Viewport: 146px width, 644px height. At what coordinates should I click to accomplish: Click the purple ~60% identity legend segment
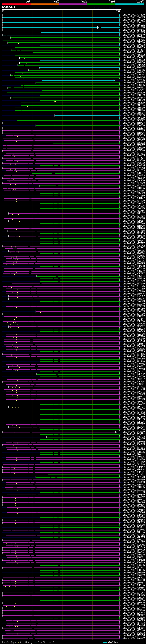(73, 4)
